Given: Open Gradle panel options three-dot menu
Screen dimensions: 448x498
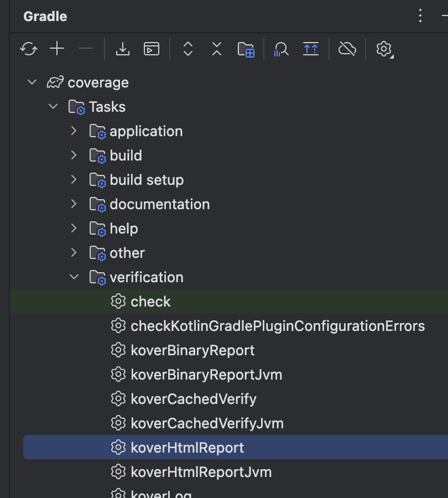Looking at the screenshot, I should (x=420, y=15).
